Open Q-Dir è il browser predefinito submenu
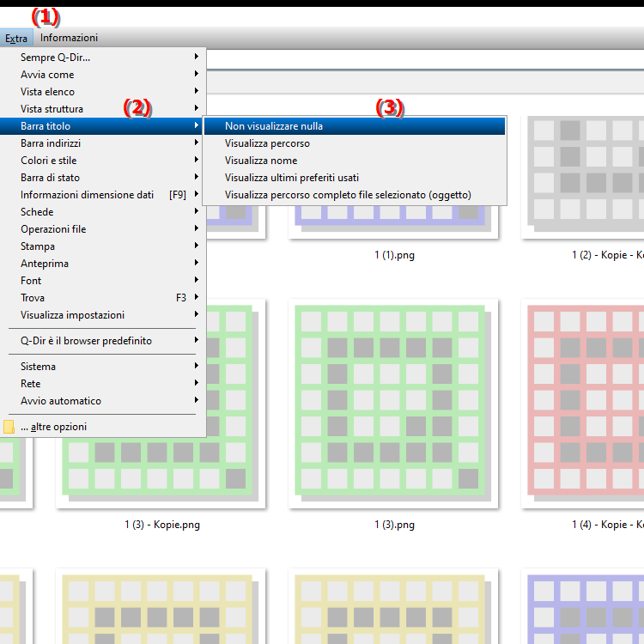 [x=102, y=341]
